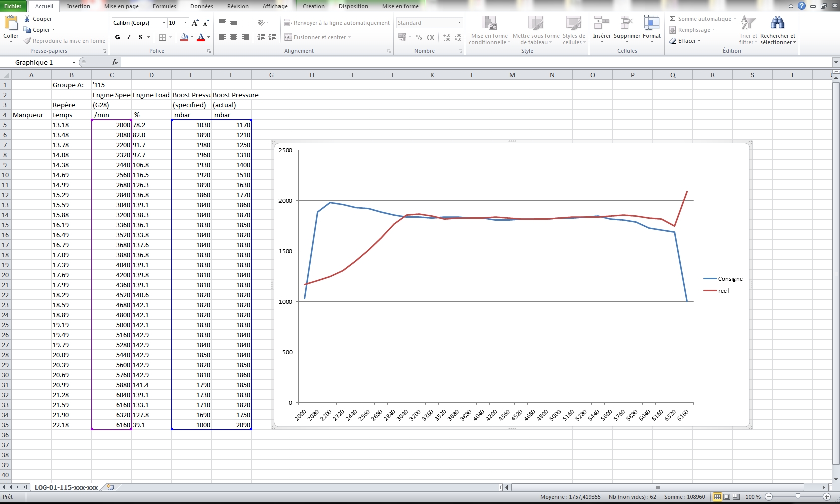Screen dimensions: 840x504
Task: Click the zoom slider handle
Action: pos(798,497)
